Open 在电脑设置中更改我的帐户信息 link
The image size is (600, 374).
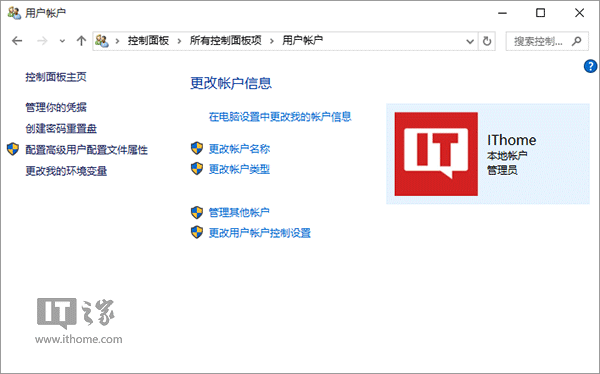[x=280, y=116]
